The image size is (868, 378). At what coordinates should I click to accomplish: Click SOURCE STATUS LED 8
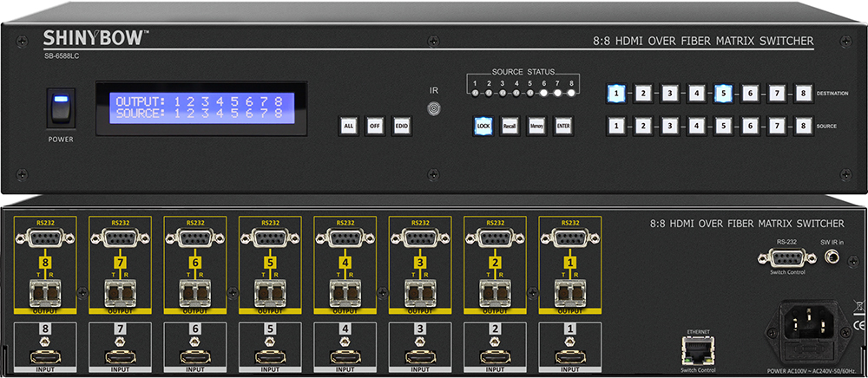(x=571, y=94)
